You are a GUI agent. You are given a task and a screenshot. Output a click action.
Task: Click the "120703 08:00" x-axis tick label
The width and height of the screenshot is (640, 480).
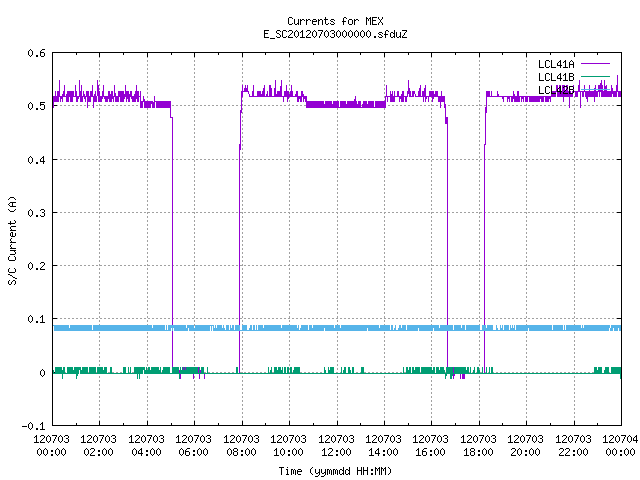coord(241,446)
